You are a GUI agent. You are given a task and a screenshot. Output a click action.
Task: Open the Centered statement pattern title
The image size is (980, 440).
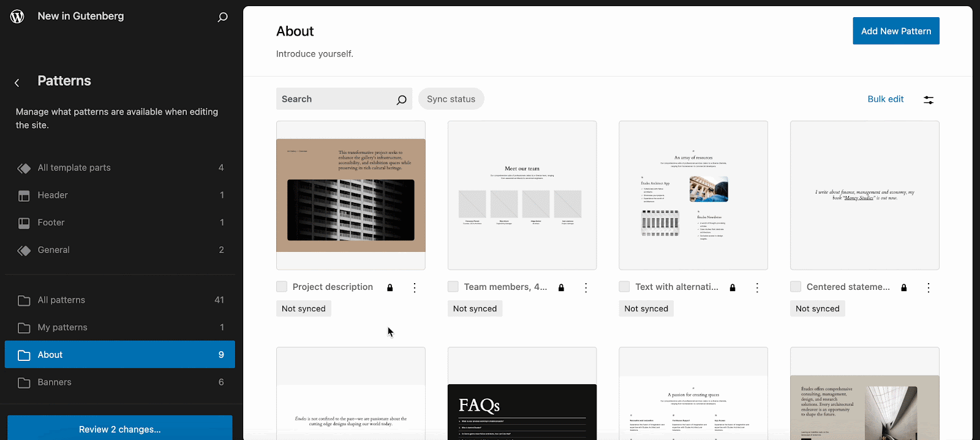pos(848,287)
